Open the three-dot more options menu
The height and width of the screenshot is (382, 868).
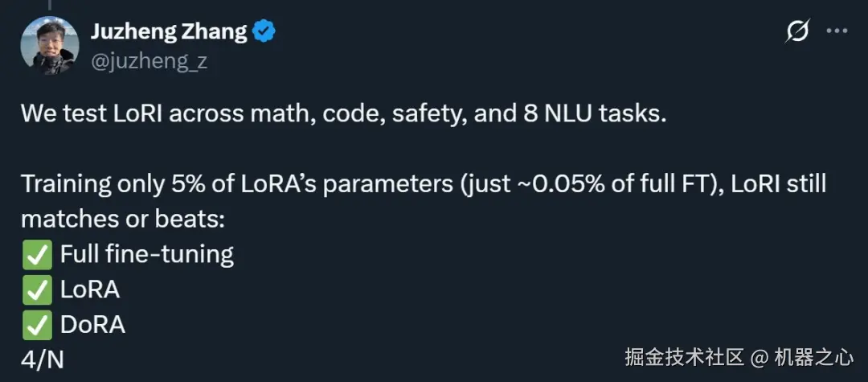click(x=837, y=31)
